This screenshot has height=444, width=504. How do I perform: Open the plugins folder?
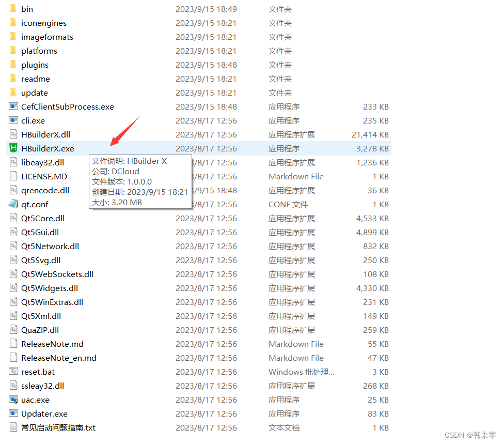35,65
